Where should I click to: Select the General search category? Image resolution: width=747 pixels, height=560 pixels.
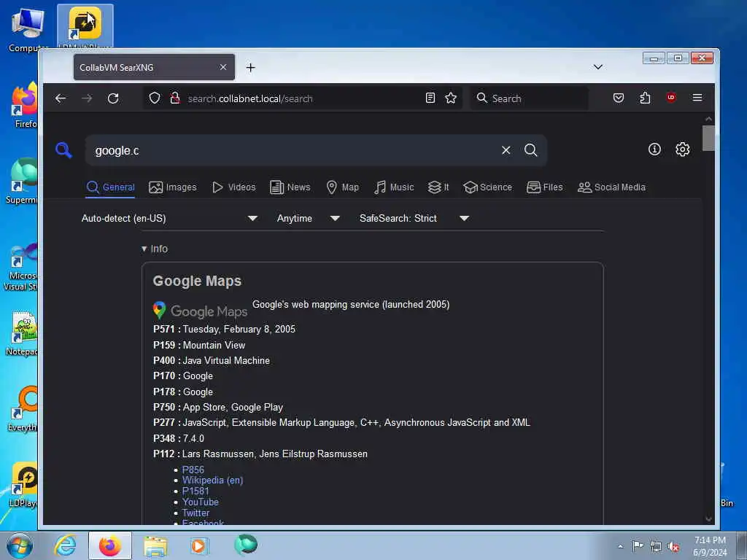click(111, 187)
